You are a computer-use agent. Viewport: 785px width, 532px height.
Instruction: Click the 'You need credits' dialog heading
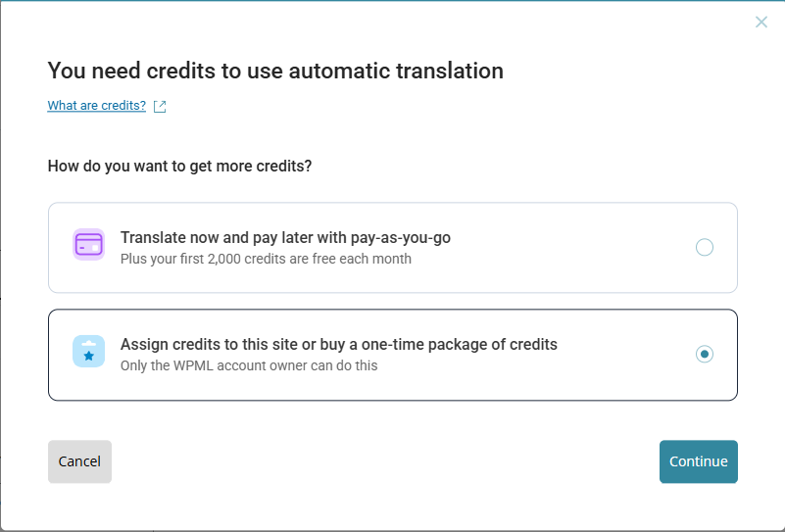[275, 71]
